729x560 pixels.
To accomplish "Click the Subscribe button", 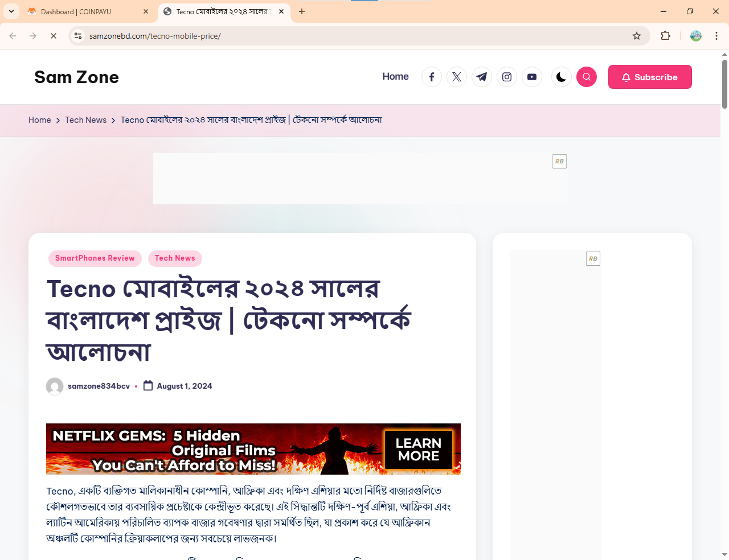I will coord(650,77).
